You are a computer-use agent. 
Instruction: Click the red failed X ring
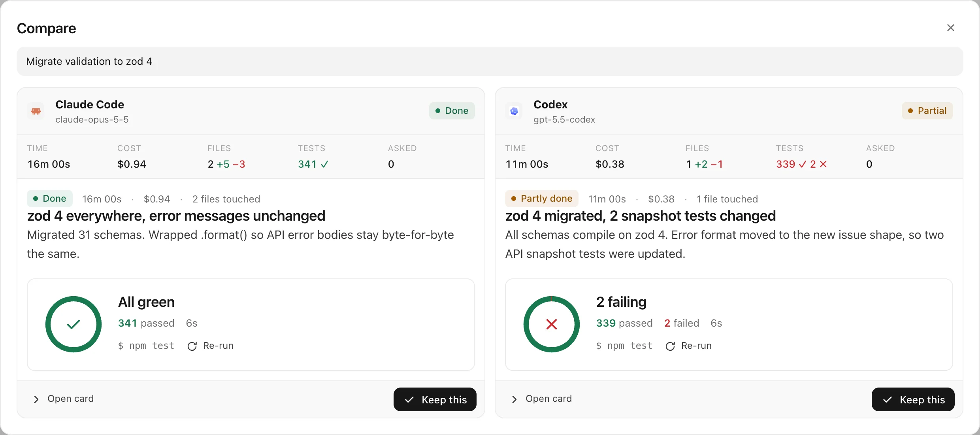tap(552, 324)
